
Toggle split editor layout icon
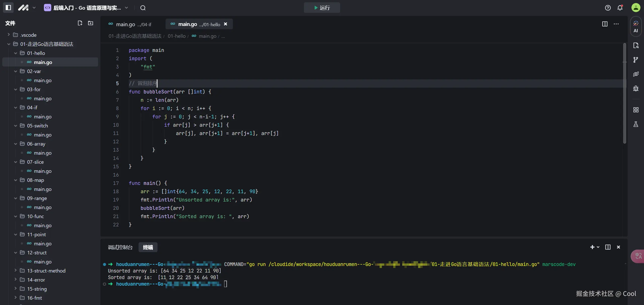(605, 24)
